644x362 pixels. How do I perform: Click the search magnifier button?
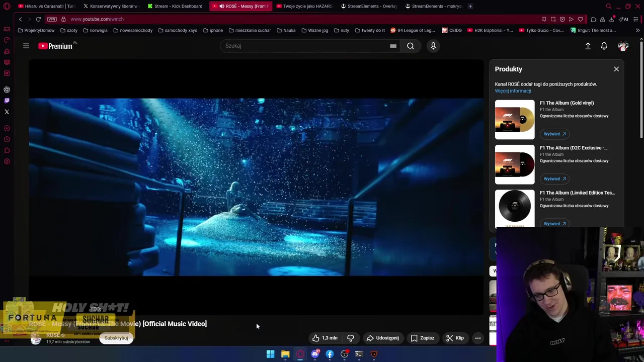pyautogui.click(x=411, y=46)
